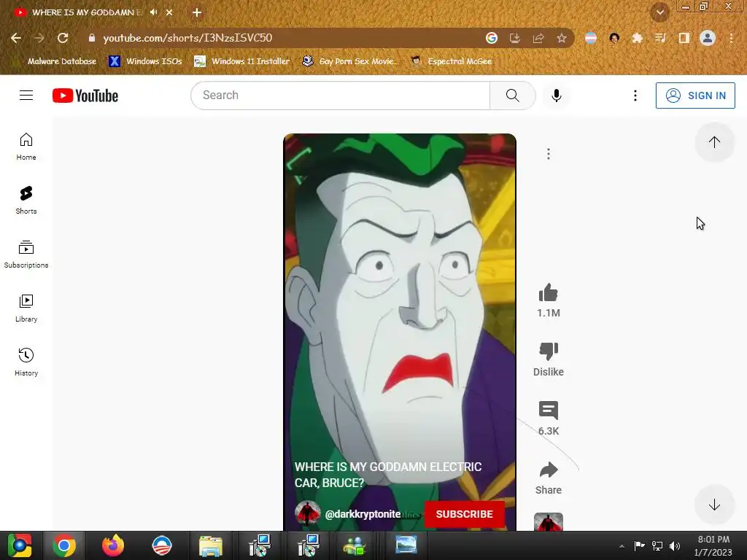The width and height of the screenshot is (747, 560).
Task: Open Windows 11 Installer bookmark
Action: (x=242, y=61)
